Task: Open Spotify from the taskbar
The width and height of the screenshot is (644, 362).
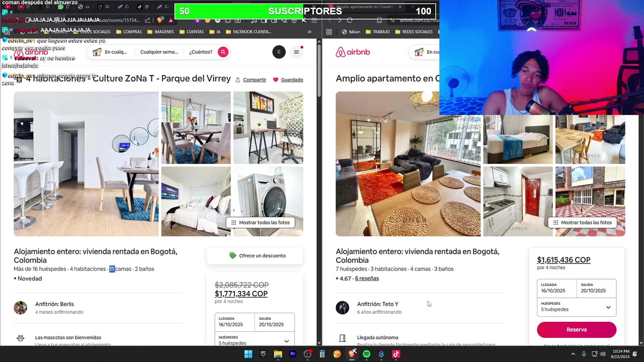Action: click(366, 354)
